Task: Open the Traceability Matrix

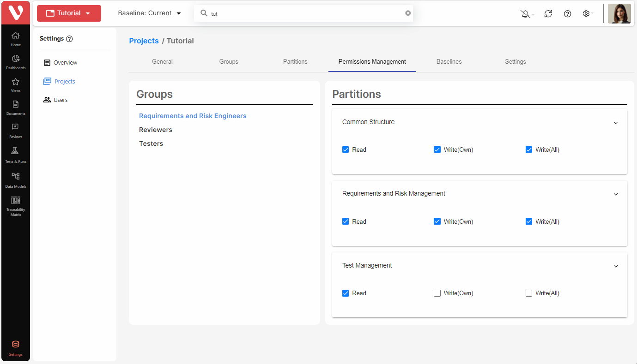Action: click(15, 205)
